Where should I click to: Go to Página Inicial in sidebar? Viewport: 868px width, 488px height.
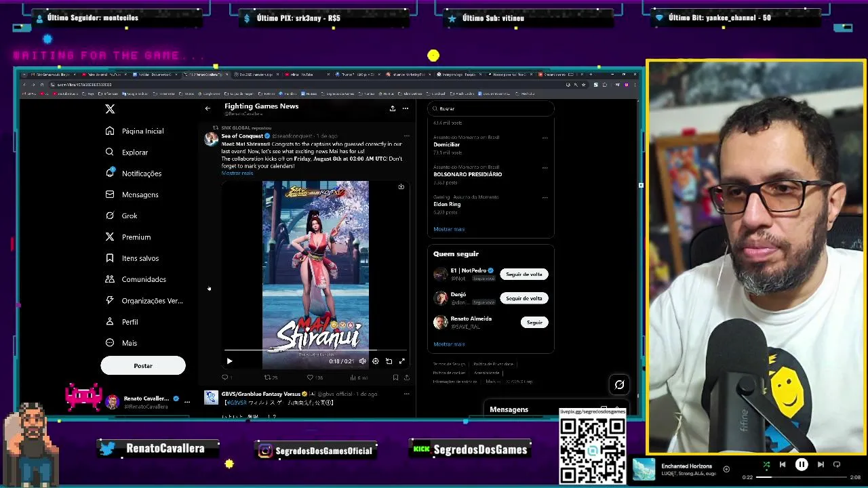[134, 131]
